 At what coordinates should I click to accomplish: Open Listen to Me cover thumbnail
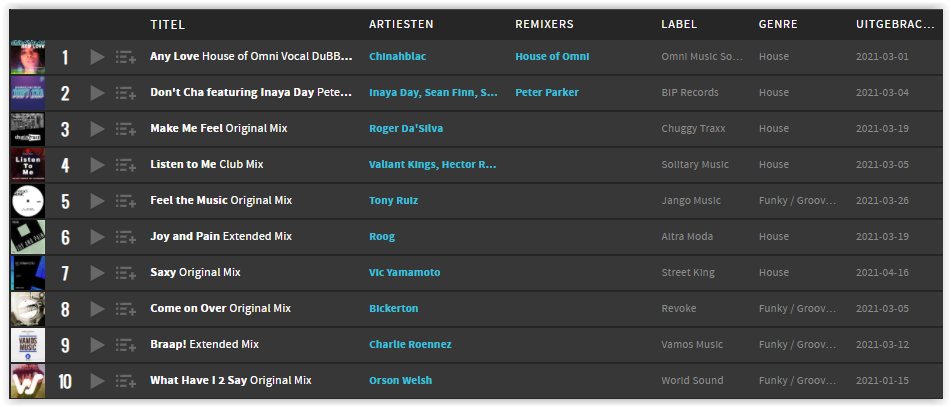click(28, 165)
